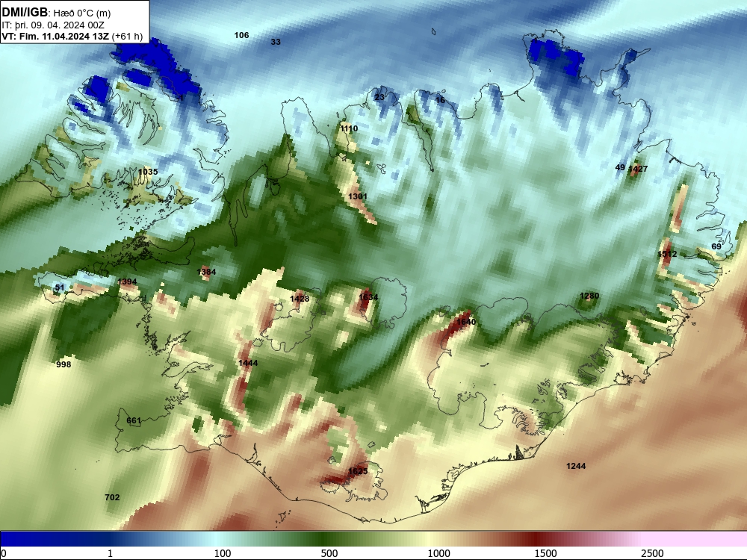The image size is (747, 560).
Task: Click the color scale at the 500 label
Action: pos(329,553)
